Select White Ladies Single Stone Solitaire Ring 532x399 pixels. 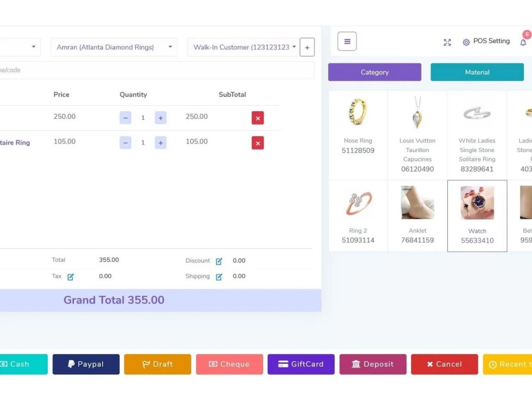[477, 135]
